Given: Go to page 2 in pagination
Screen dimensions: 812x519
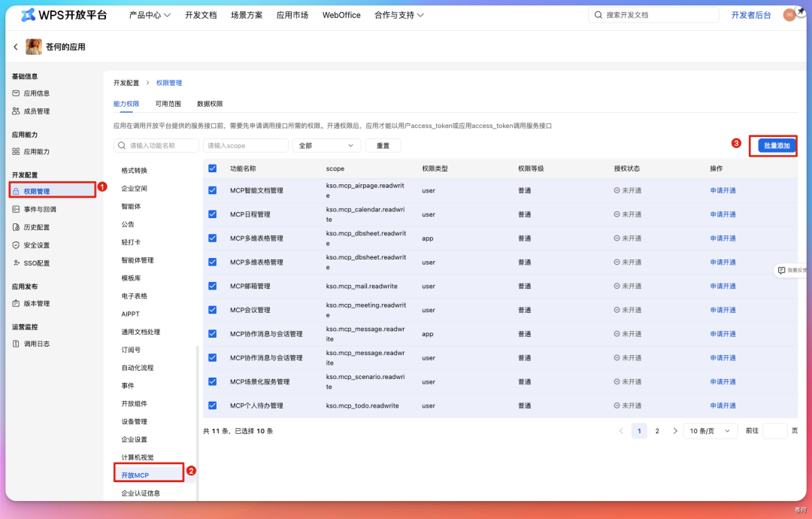Looking at the screenshot, I should (657, 431).
